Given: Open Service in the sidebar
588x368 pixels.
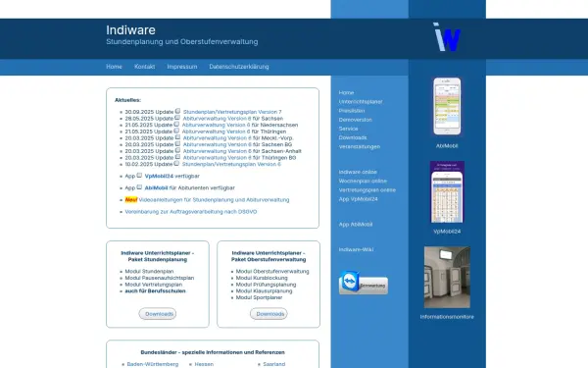Looking at the screenshot, I should 348,129.
